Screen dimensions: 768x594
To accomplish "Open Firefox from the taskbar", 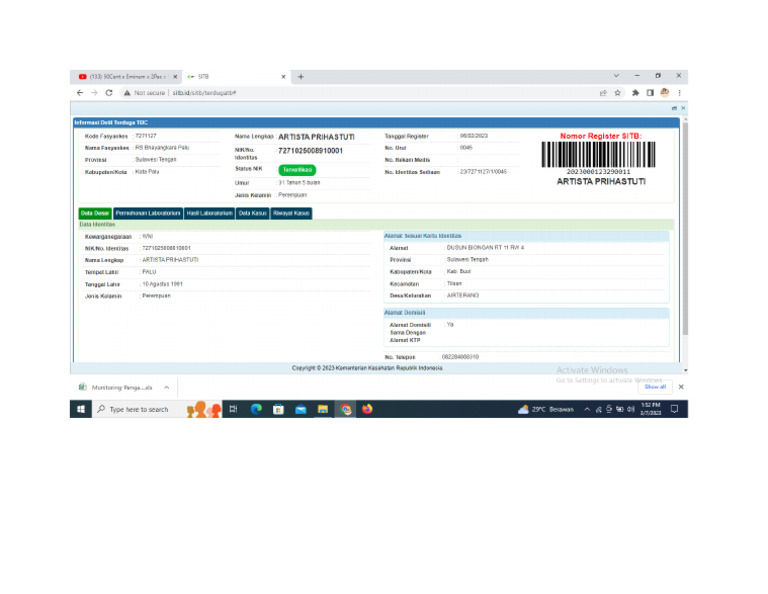I will tap(367, 409).
